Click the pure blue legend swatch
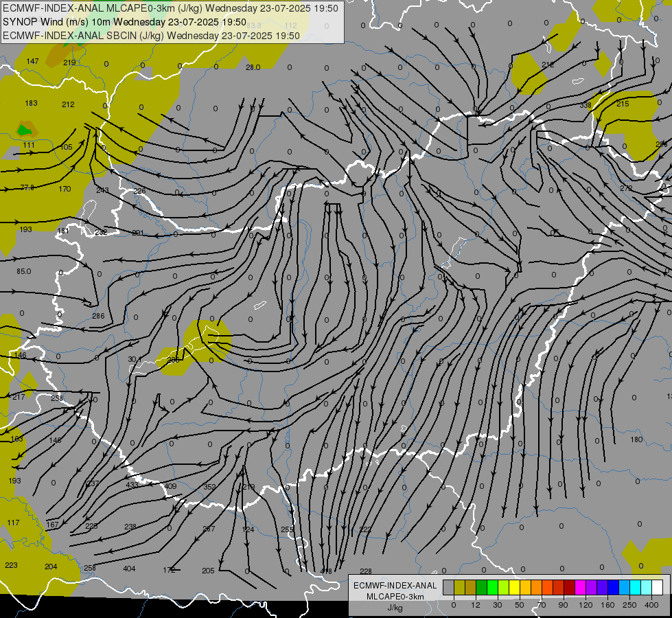This screenshot has width=672, height=618. click(x=613, y=588)
